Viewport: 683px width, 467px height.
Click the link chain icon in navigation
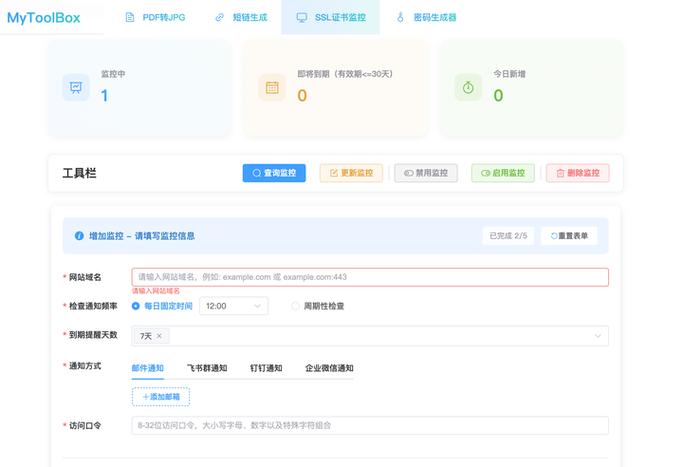click(x=220, y=17)
